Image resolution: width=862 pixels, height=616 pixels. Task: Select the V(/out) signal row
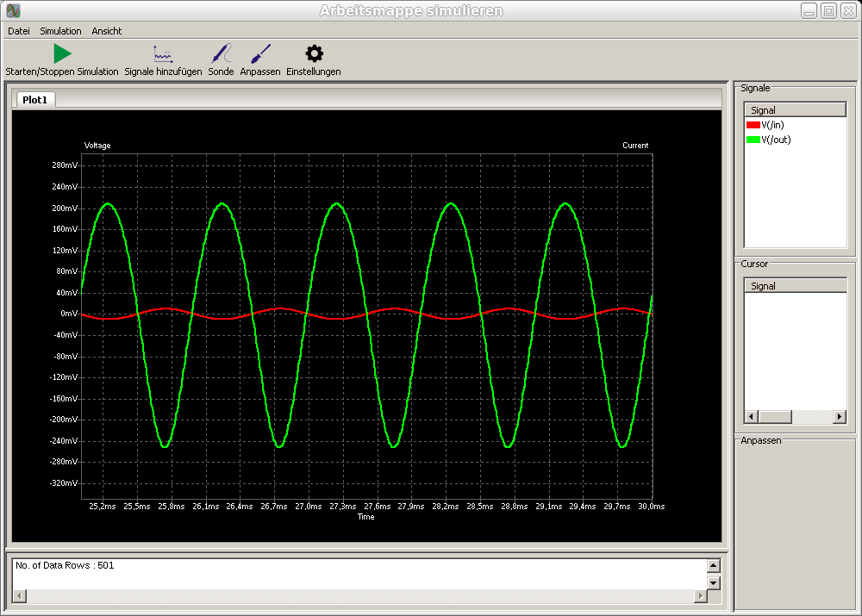pyautogui.click(x=795, y=140)
